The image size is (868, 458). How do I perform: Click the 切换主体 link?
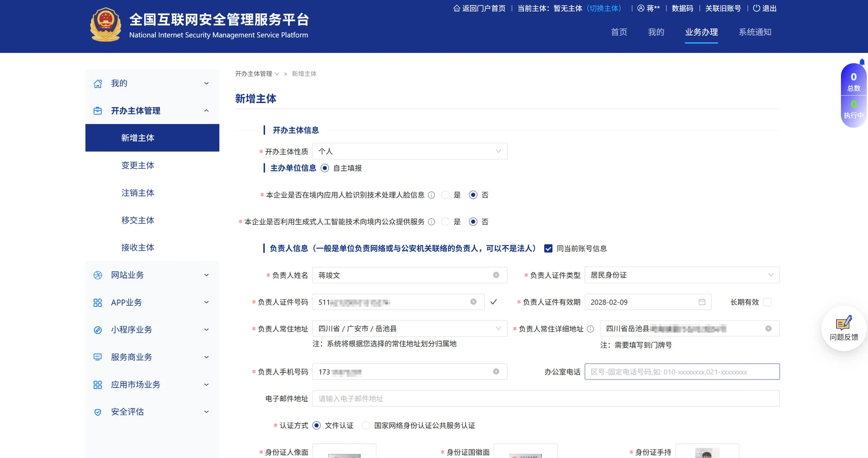605,8
